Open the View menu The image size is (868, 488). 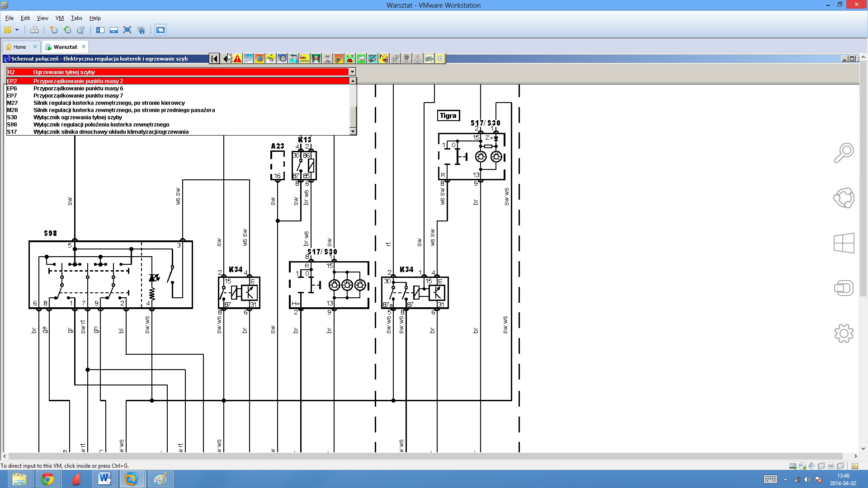42,18
